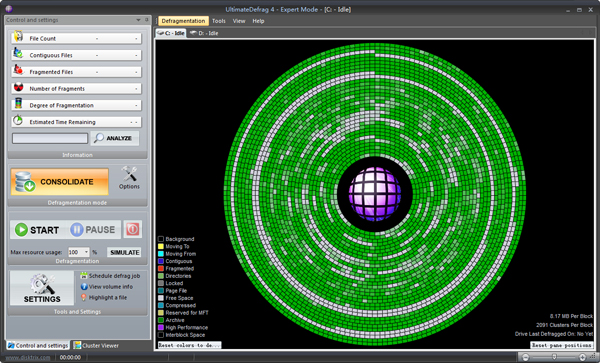Screen dimensions: 600x363
Task: Click the High Performance purple color swatch
Action: point(161,327)
